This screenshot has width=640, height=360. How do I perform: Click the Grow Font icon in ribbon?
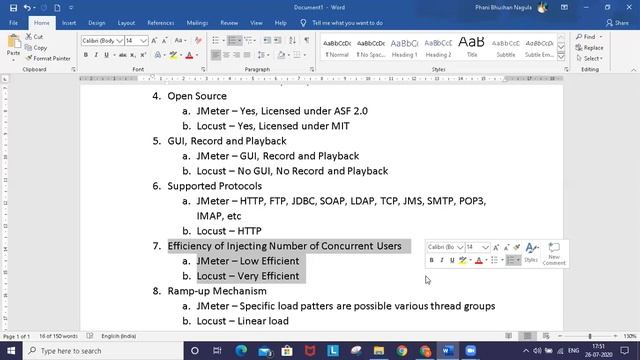(154, 40)
